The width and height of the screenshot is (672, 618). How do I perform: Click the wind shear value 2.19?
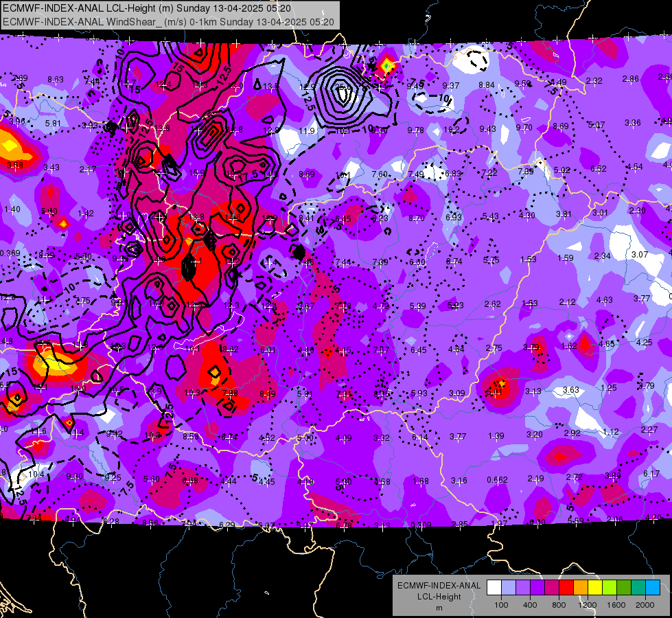click(x=535, y=478)
